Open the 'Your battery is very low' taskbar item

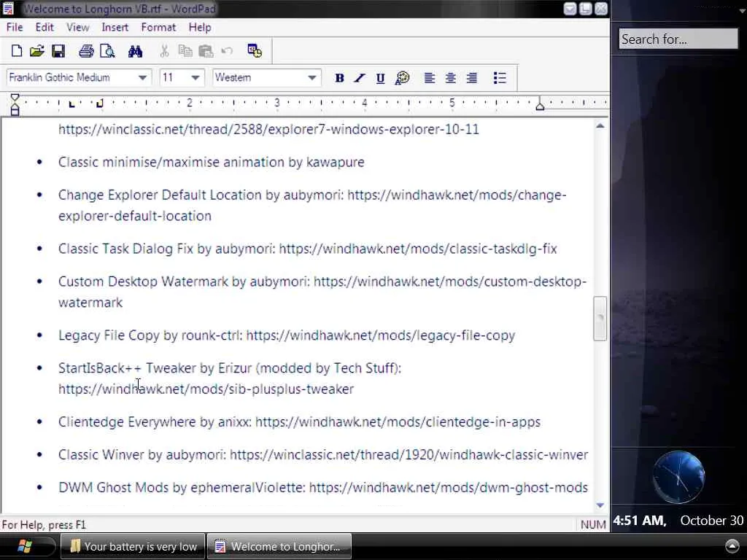133,546
